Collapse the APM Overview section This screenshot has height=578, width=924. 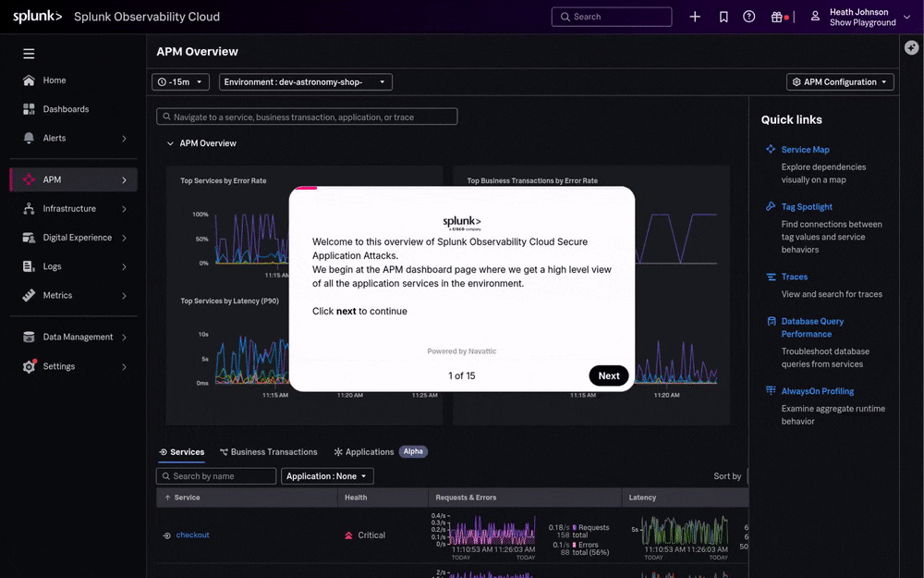pos(170,143)
